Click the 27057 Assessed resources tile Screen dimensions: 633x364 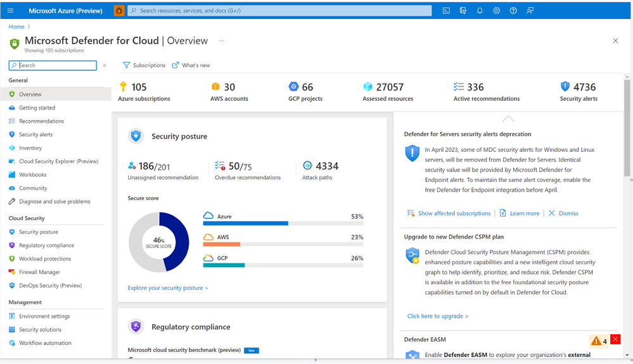388,92
